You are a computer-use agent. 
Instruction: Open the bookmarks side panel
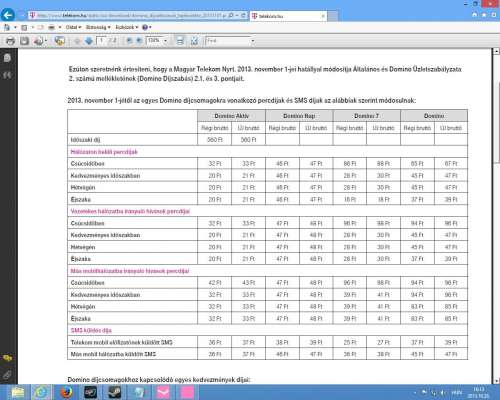coord(7,75)
